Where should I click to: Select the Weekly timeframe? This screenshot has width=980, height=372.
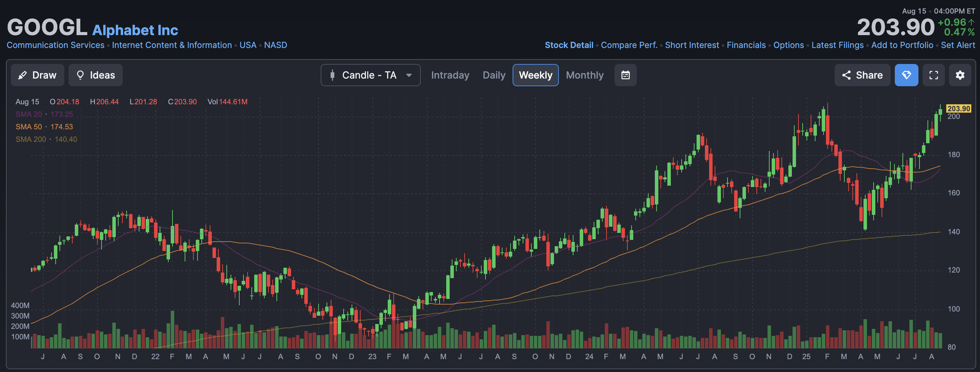[x=535, y=75]
